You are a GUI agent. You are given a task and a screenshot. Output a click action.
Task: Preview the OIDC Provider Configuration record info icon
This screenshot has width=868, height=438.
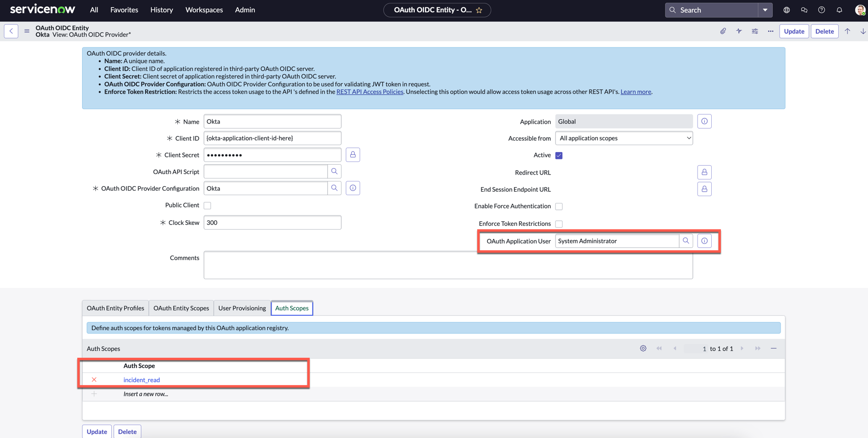pyautogui.click(x=353, y=188)
